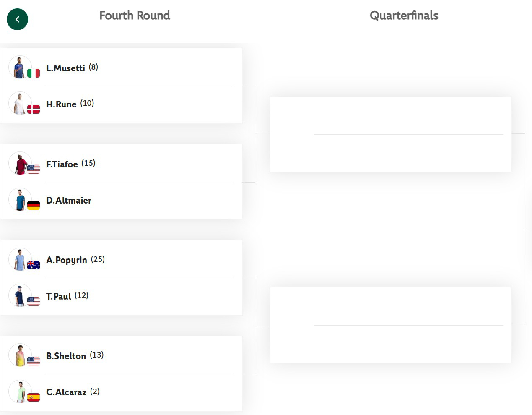Open A.Popyrin's player photo

click(20, 259)
